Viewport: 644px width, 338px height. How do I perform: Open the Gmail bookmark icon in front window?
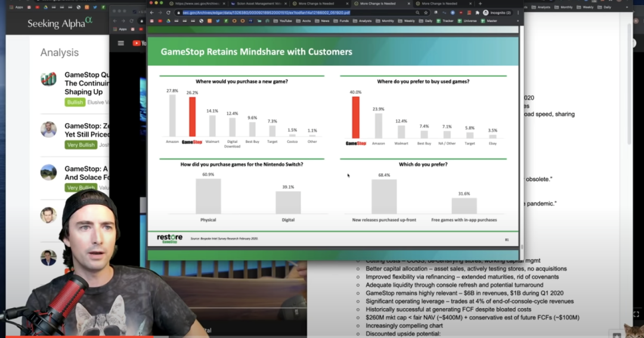152,21
